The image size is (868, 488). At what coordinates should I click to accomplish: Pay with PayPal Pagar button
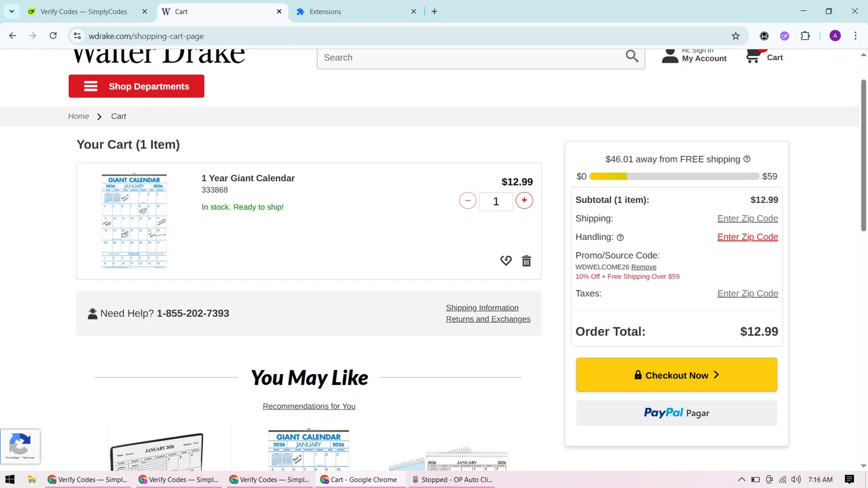pyautogui.click(x=676, y=413)
